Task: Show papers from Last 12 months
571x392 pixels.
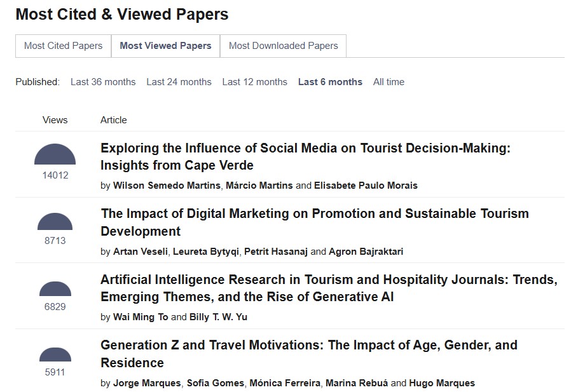Action: [254, 82]
